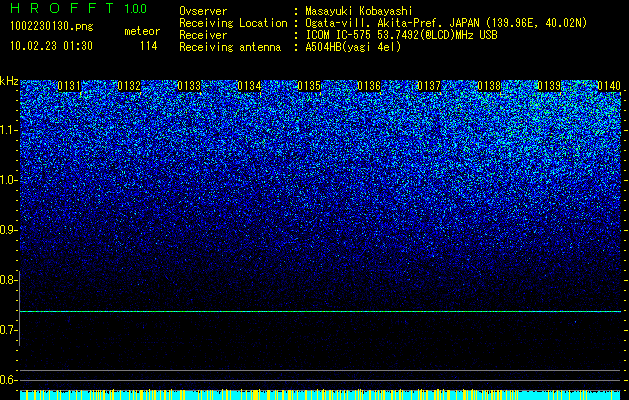Click the 0134 time marker
The width and height of the screenshot is (629, 400).
pos(249,86)
